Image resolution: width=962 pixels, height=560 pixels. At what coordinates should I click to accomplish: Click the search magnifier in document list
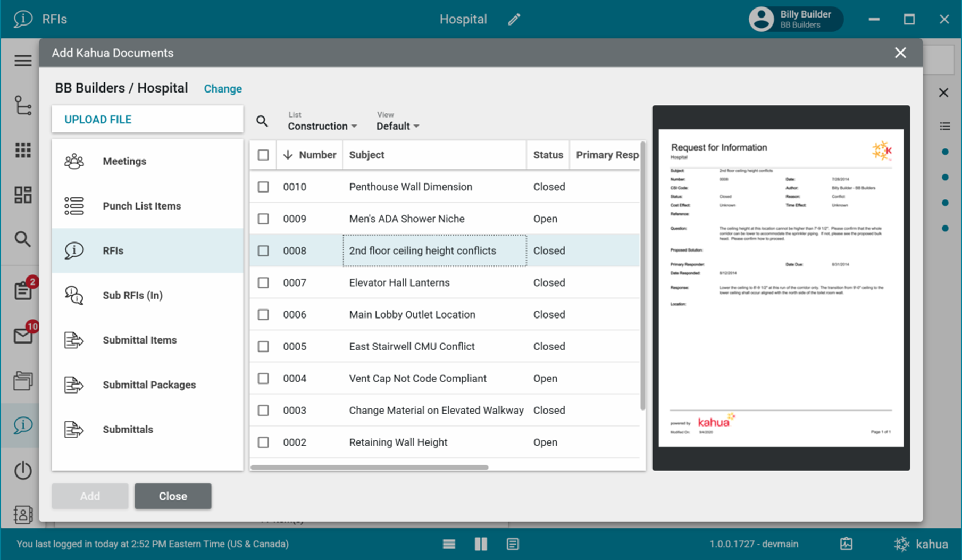coord(262,121)
